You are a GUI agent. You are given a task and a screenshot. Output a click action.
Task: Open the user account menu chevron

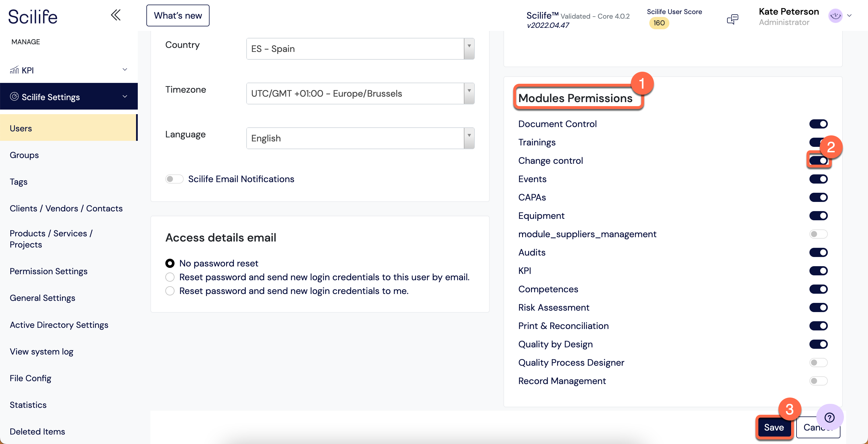click(849, 15)
